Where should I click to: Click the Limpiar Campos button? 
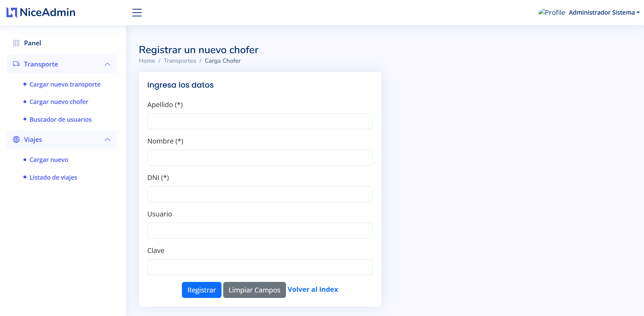point(254,289)
